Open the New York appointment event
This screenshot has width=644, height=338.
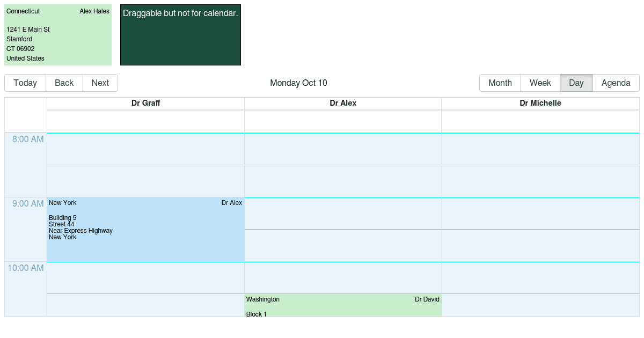tap(145, 229)
